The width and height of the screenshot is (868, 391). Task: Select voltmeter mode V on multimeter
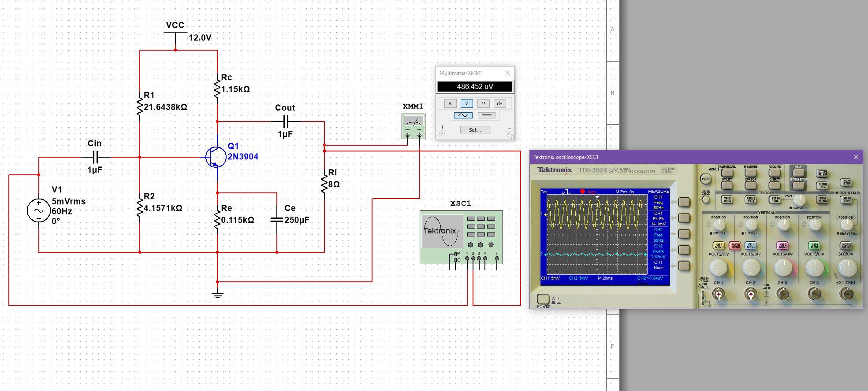click(466, 103)
